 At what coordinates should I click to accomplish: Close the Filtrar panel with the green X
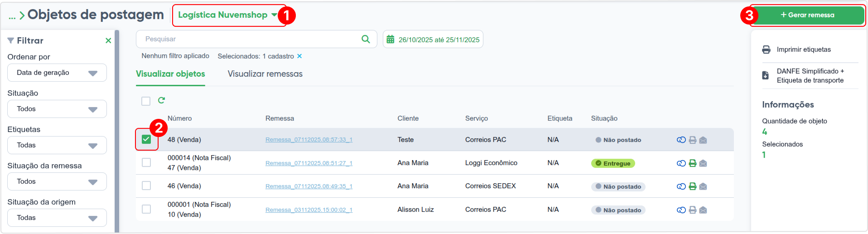[108, 40]
